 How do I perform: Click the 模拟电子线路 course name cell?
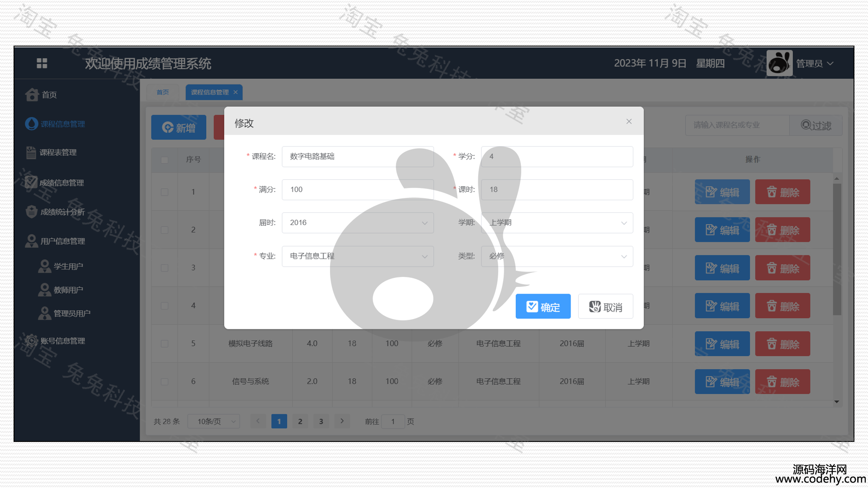(250, 344)
